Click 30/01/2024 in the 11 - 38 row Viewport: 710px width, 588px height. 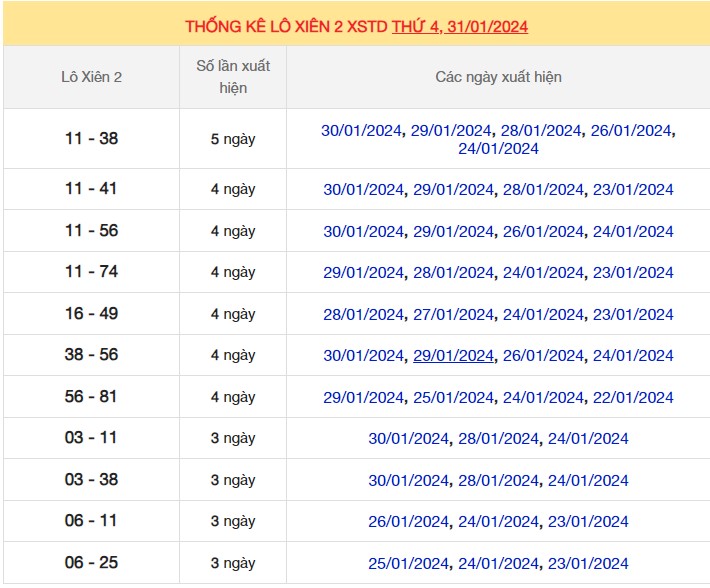click(x=362, y=131)
